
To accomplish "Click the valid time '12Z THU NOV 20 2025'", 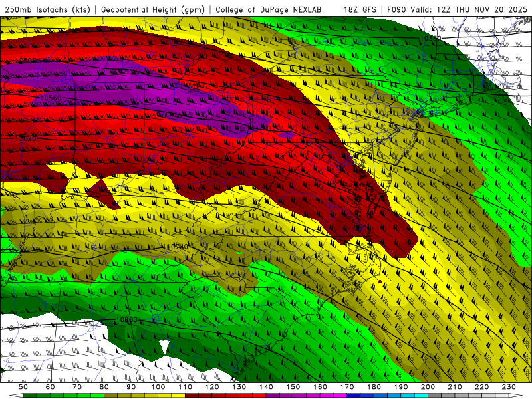I will (482, 10).
